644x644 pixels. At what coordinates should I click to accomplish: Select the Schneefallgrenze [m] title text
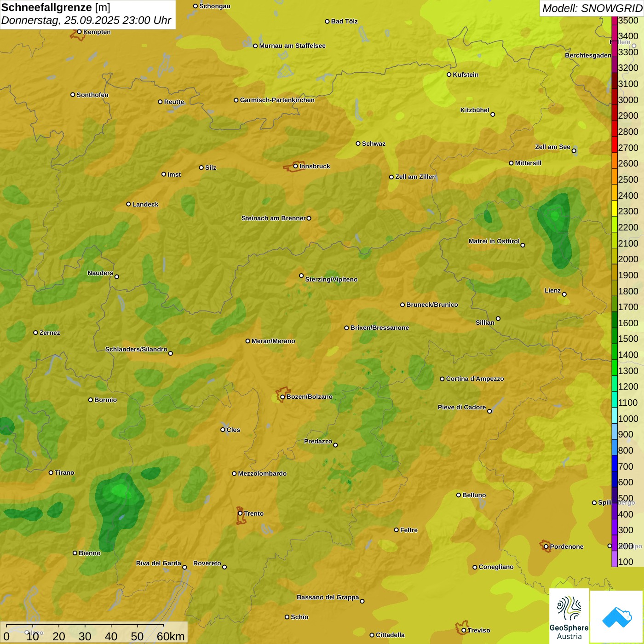coord(56,7)
